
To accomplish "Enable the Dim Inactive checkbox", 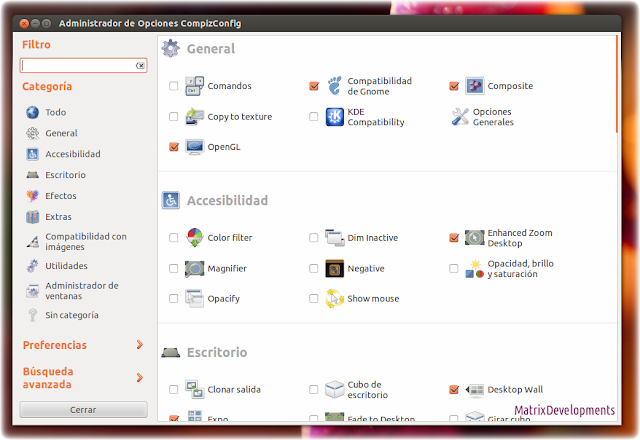I will [x=314, y=238].
